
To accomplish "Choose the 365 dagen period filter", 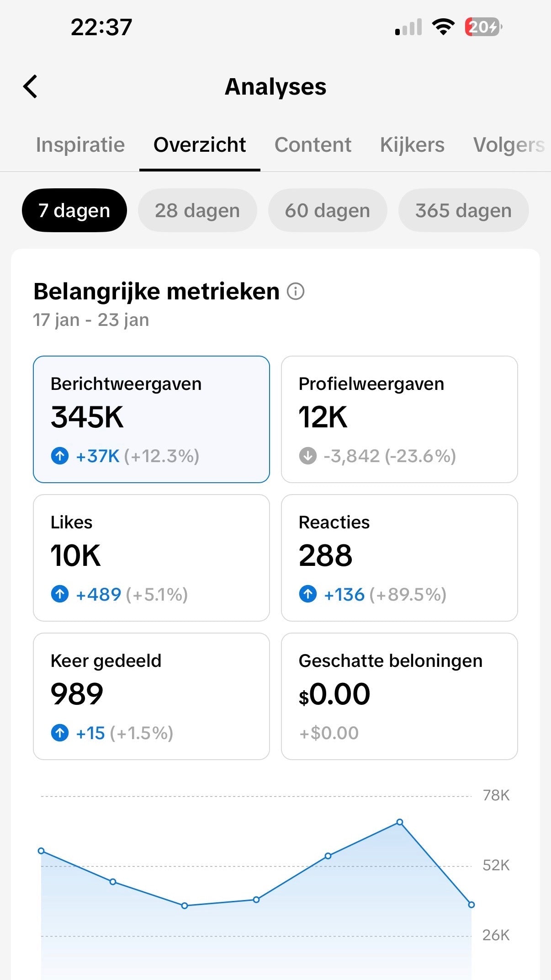I will click(463, 210).
